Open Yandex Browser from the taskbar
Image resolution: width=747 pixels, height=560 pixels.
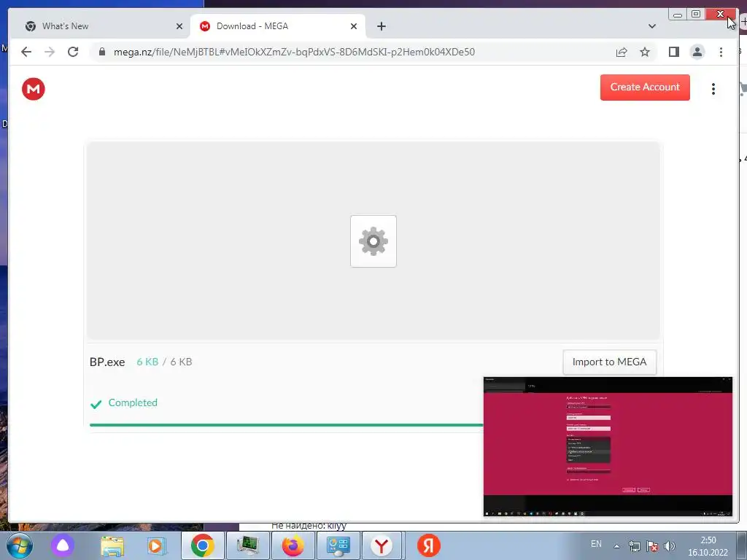382,545
